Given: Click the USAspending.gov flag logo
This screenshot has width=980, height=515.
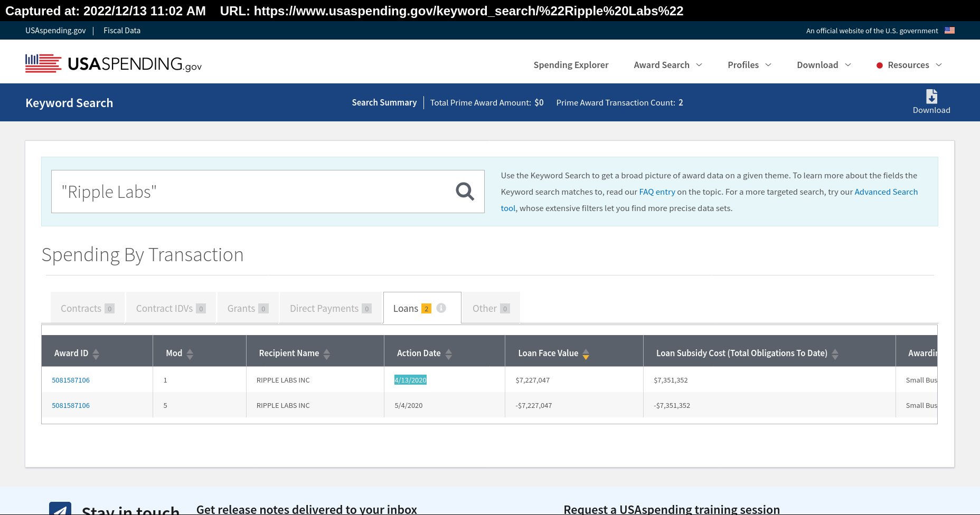Looking at the screenshot, I should (x=114, y=64).
